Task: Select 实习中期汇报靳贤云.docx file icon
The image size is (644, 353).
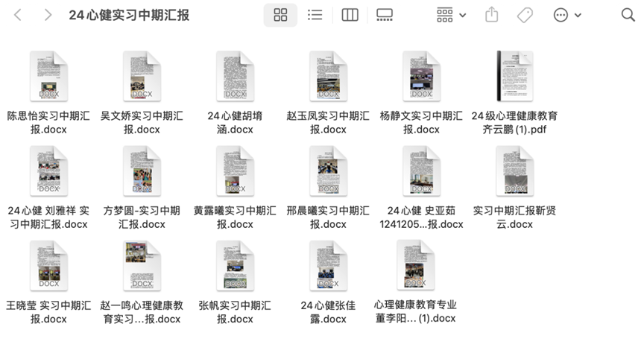Action: tap(515, 171)
